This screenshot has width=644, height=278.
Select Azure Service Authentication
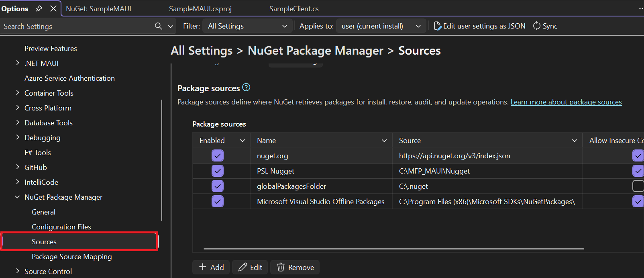point(69,78)
